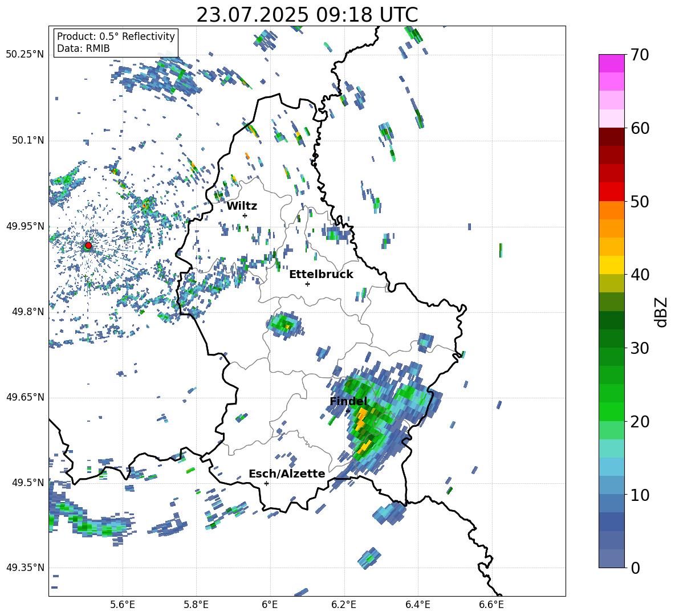
Task: Click the plot title 23.07.2025 09:18 UTC
Action: click(307, 15)
